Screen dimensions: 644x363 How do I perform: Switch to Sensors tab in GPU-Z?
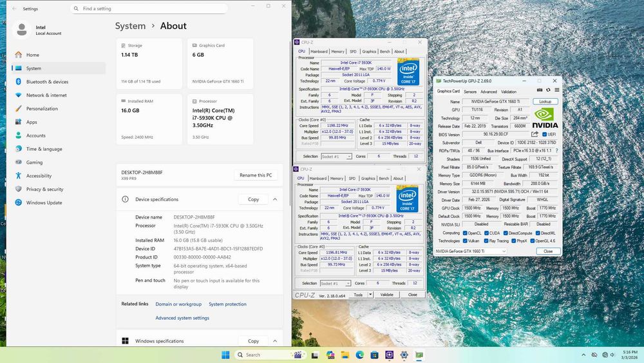470,92
